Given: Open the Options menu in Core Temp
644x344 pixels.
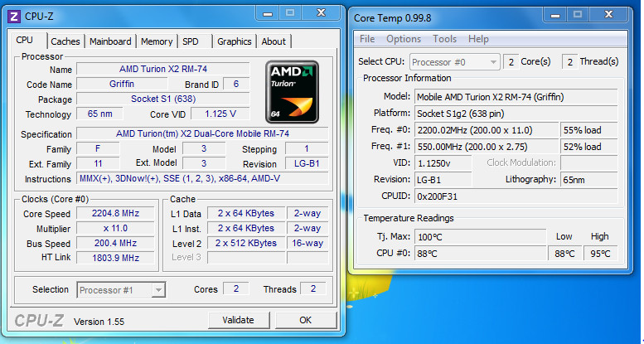Looking at the screenshot, I should [404, 39].
